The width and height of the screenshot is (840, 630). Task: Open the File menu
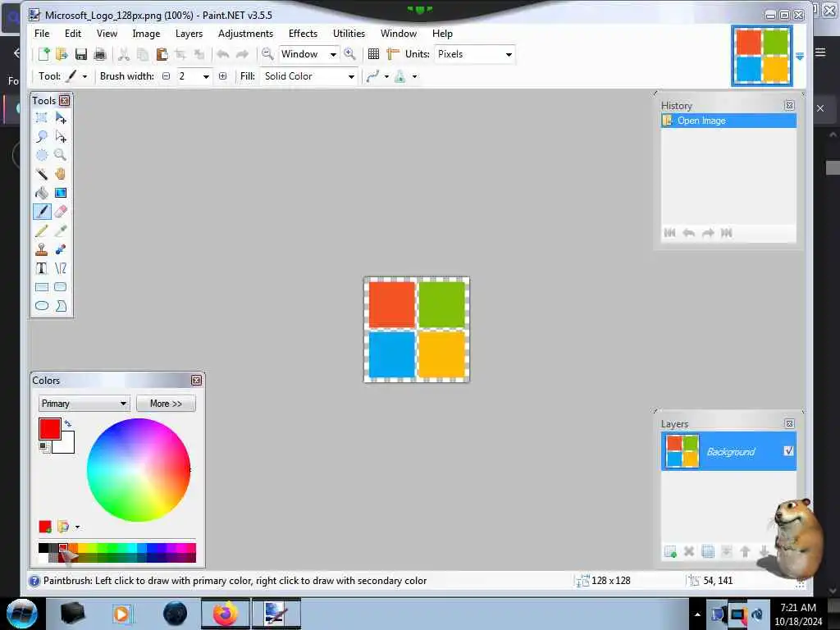pos(42,33)
